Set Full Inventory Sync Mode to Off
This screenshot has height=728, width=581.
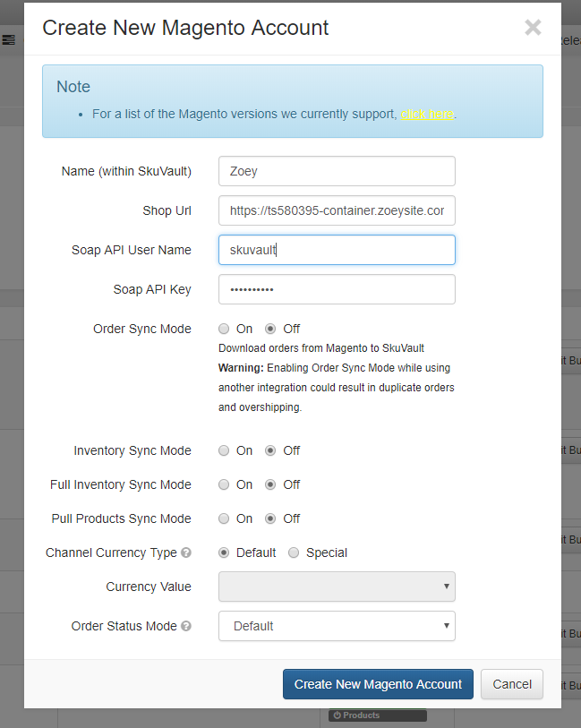[270, 484]
